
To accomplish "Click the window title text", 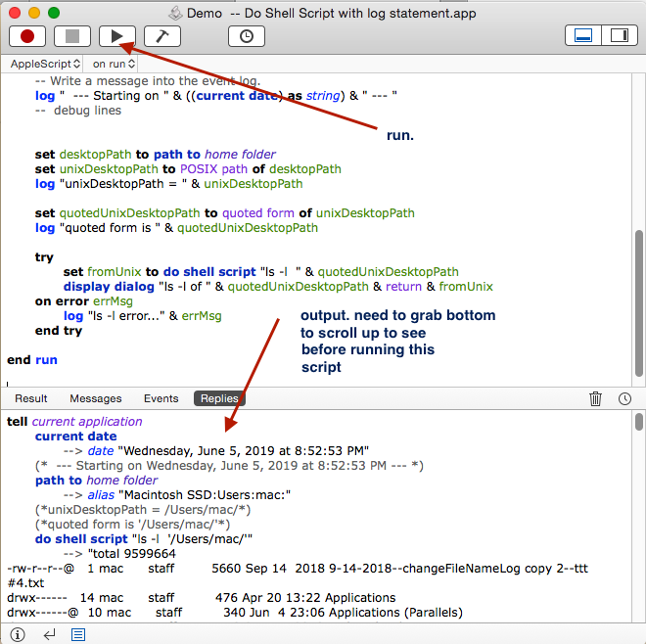I will tap(331, 13).
